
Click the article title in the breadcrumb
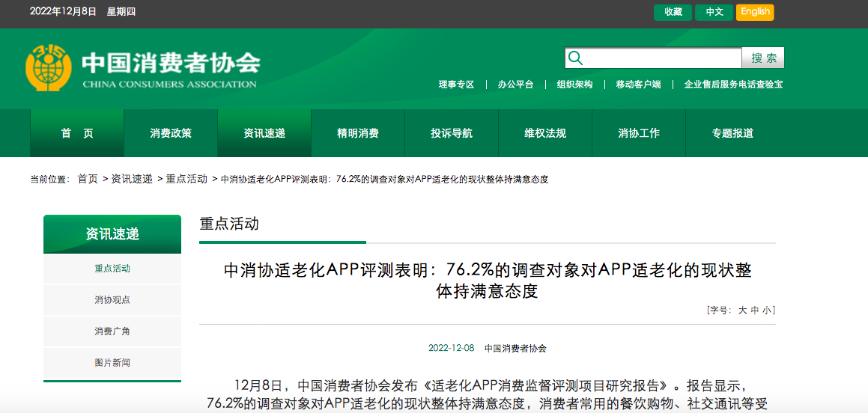385,179
